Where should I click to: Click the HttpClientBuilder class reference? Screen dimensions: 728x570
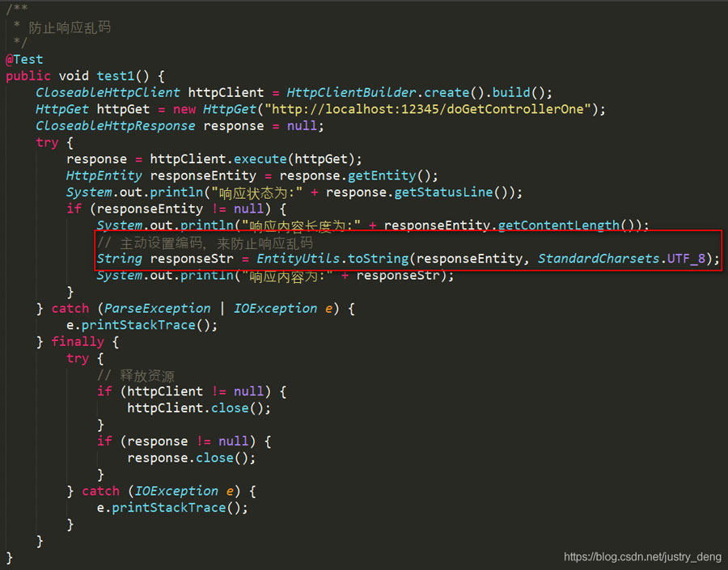coord(352,92)
